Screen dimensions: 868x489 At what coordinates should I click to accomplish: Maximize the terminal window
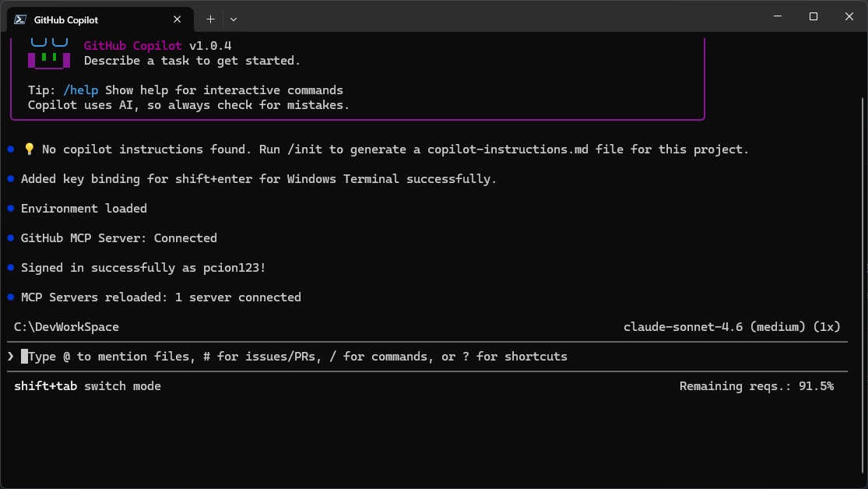(x=813, y=17)
